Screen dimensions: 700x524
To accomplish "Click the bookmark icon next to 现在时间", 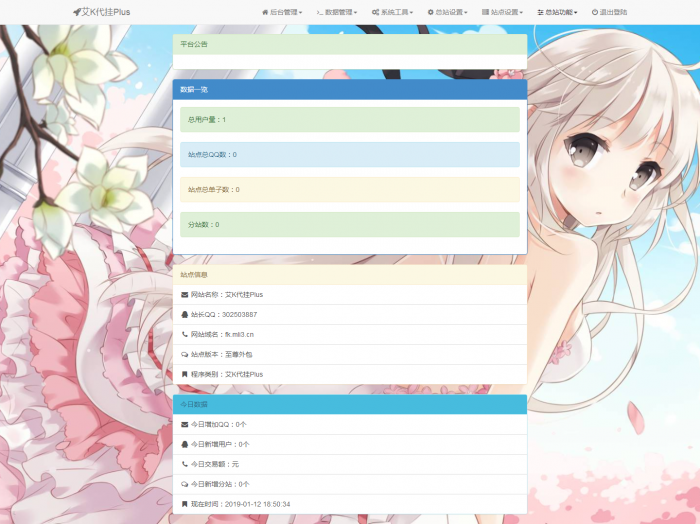I will (184, 504).
